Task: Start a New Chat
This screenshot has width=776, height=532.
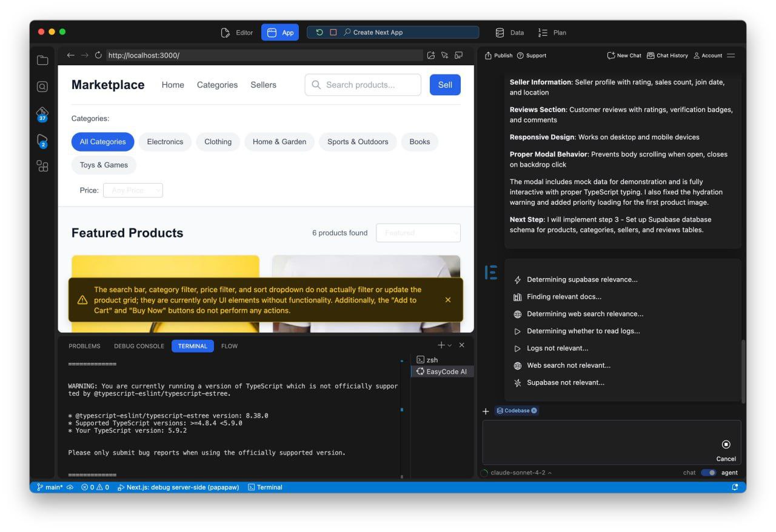Action: pos(624,55)
